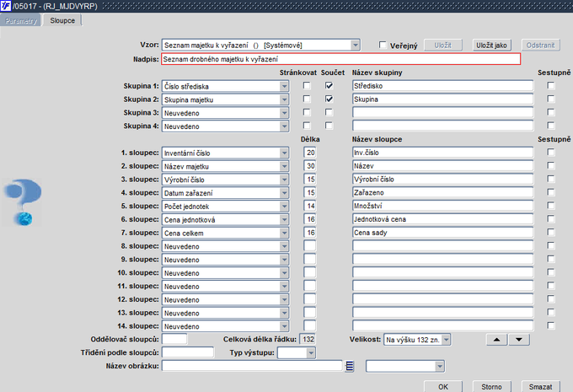Click the Třídění podle sloupců field
The height and width of the screenshot is (392, 573).
pos(187,352)
